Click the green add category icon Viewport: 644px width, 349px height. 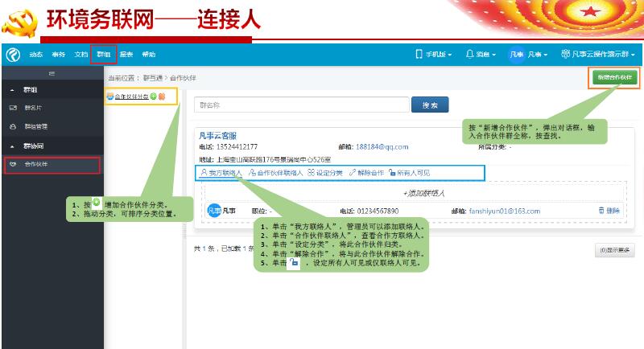[153, 96]
